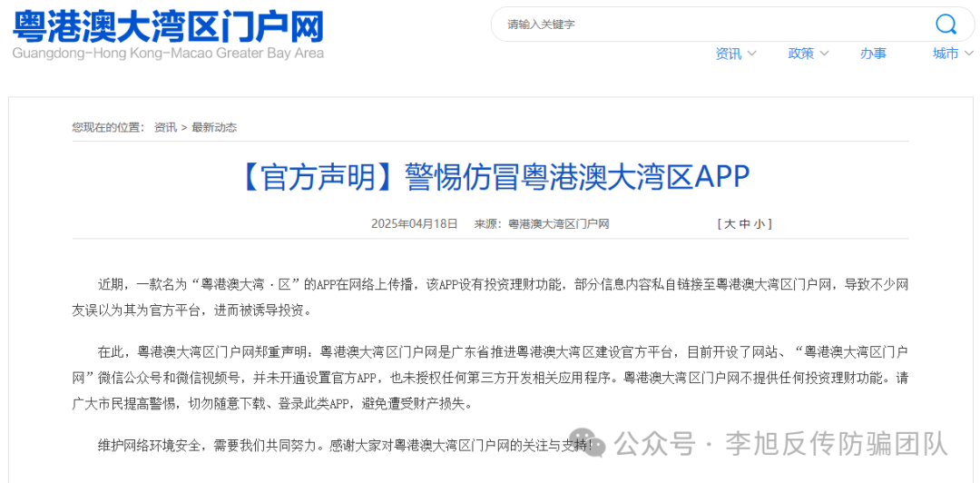Click the subtitle Guangdong-Hong Kong-Macao Greater Bay Area
The image size is (980, 483).
(x=168, y=54)
